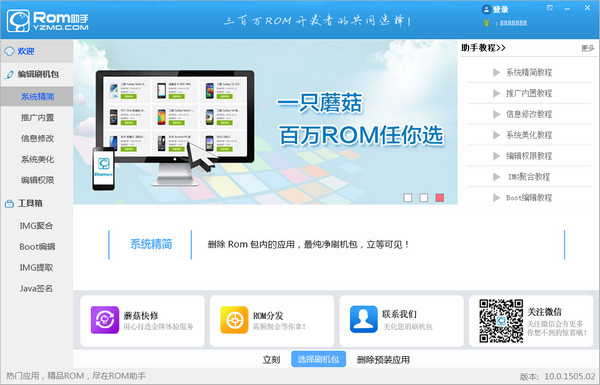Open the Boot编辑教程 tutorial link
The image size is (600, 385).
pyautogui.click(x=529, y=198)
